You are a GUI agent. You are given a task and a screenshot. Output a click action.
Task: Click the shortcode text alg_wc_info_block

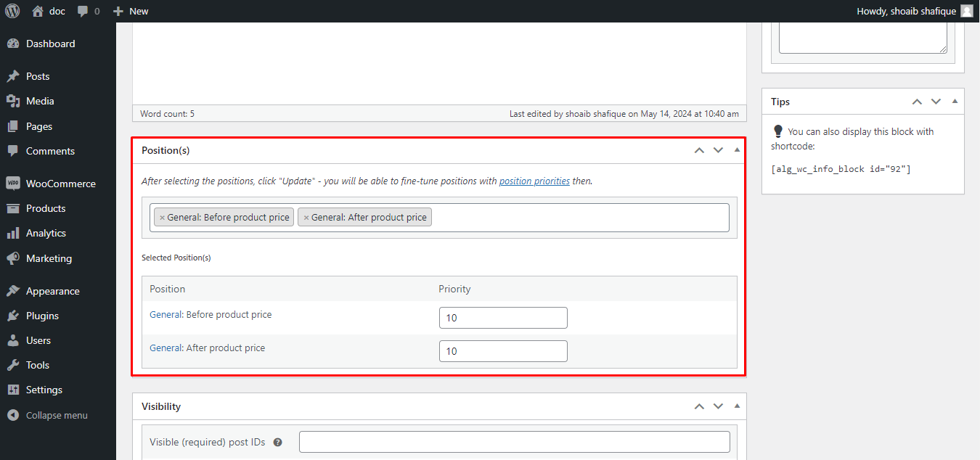841,169
